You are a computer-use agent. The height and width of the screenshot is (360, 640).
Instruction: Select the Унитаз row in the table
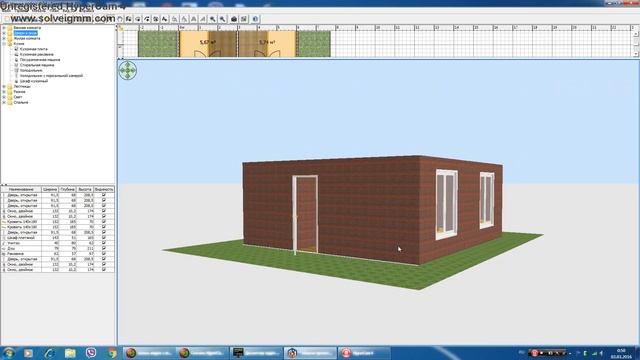click(58, 243)
